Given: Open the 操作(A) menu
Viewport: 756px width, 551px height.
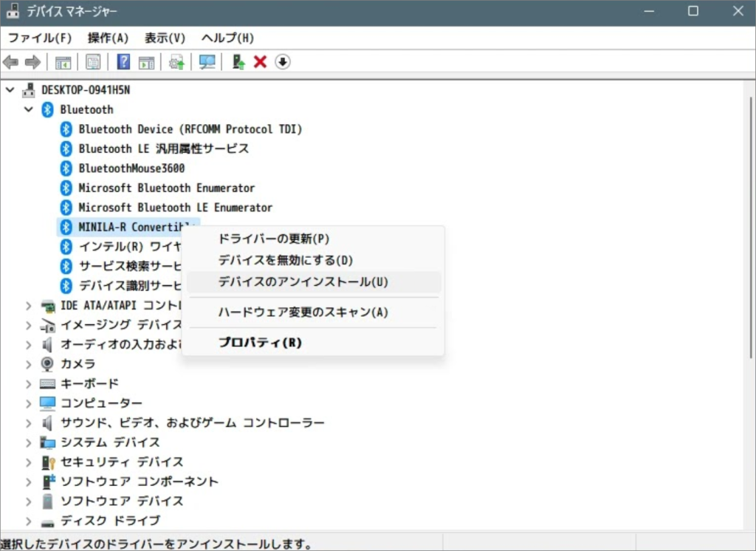Looking at the screenshot, I should [x=108, y=38].
